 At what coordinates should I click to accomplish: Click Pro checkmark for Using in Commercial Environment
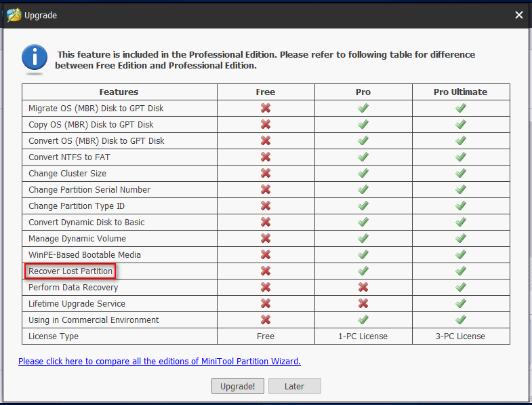click(x=363, y=320)
